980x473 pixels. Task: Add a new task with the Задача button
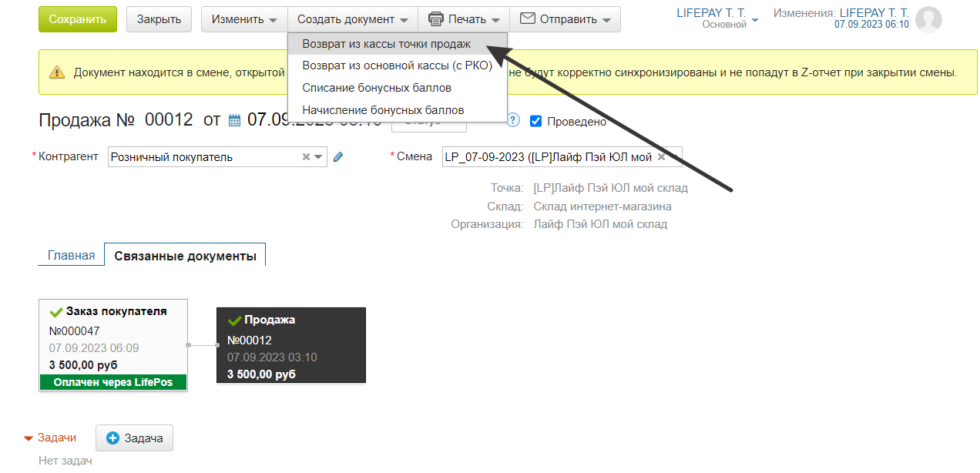(x=135, y=438)
